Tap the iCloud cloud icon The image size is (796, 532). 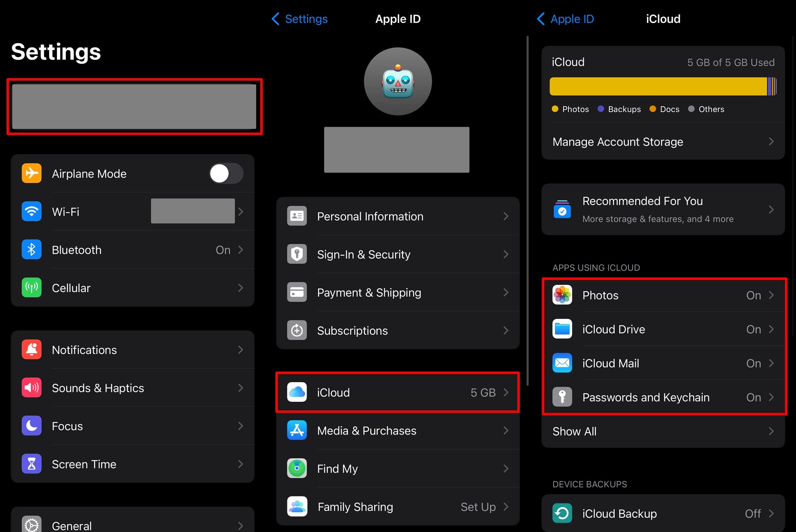point(297,392)
